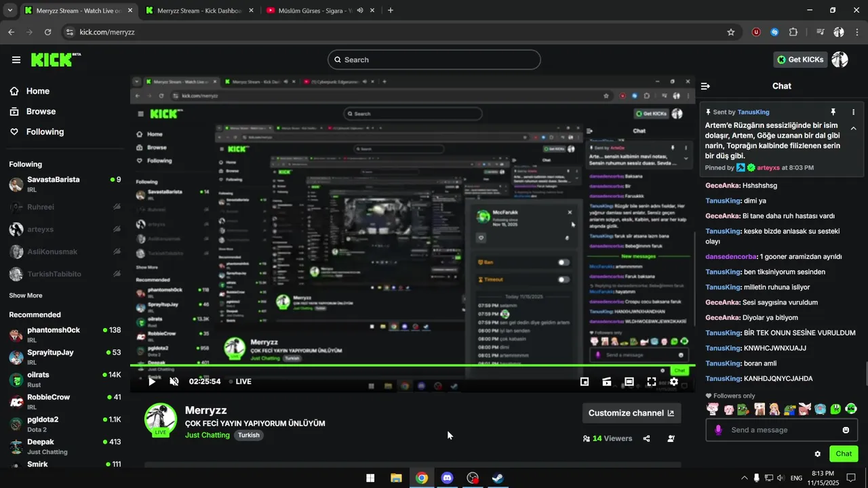This screenshot has height=488, width=868.
Task: Open the player settings gear icon
Action: (674, 382)
